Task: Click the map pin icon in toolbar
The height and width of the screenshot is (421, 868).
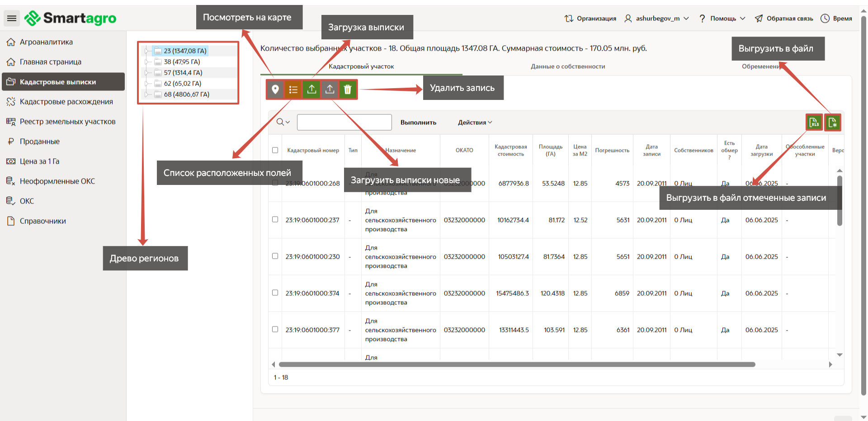Action: pos(275,90)
